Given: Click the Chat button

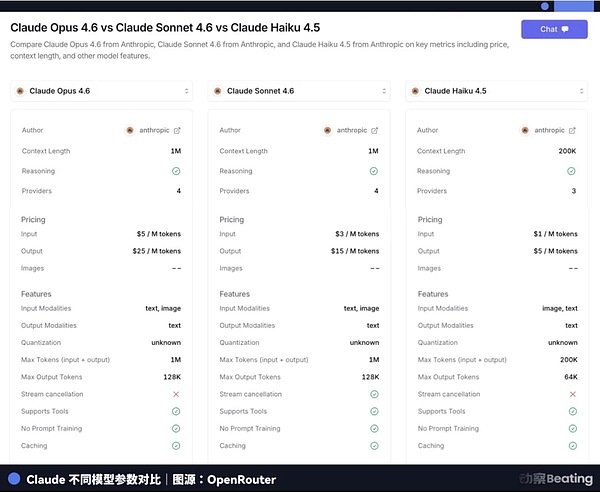Looking at the screenshot, I should click(x=554, y=29).
